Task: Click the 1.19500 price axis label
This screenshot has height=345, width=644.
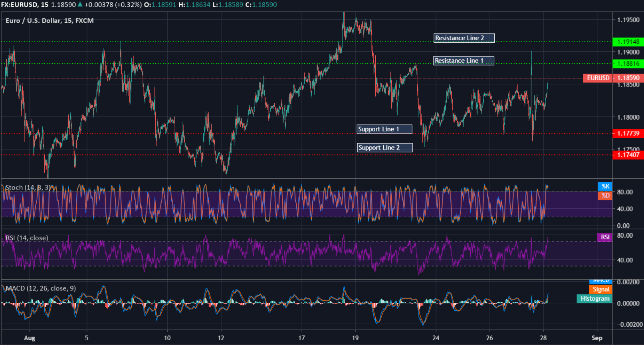Action: click(628, 20)
